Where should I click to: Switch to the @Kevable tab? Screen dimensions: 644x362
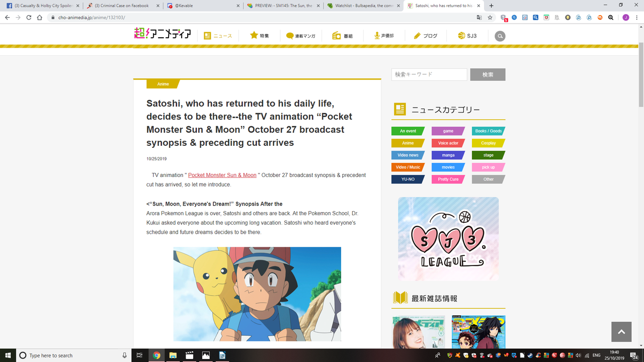click(203, 6)
